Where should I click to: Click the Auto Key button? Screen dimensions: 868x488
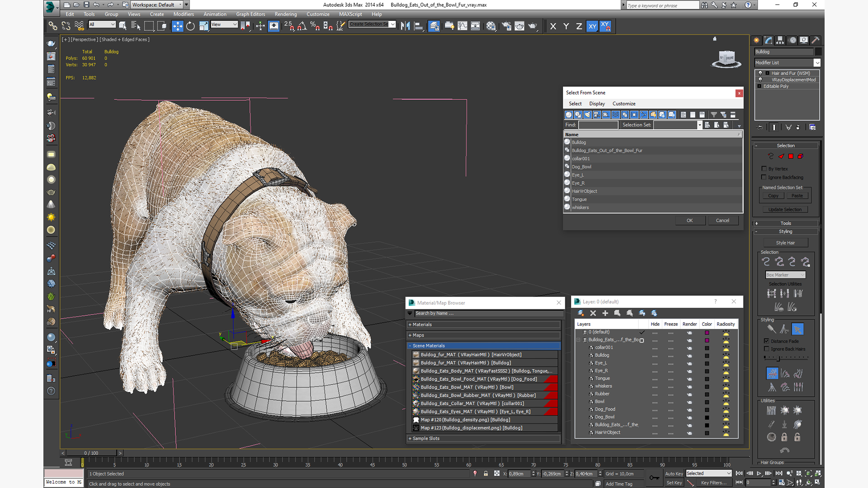[x=674, y=474]
